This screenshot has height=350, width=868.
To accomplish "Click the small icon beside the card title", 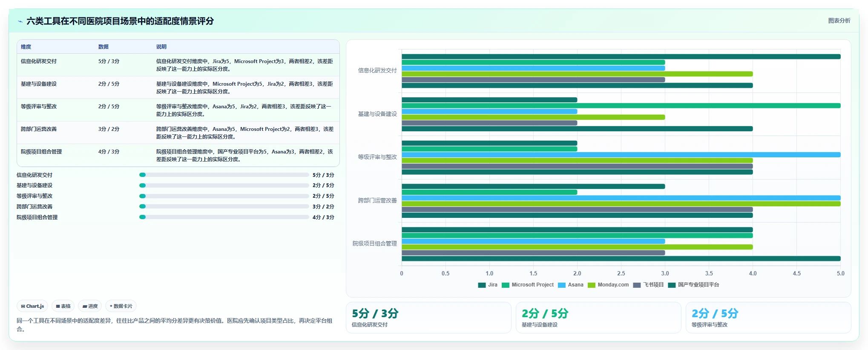I will coord(20,21).
